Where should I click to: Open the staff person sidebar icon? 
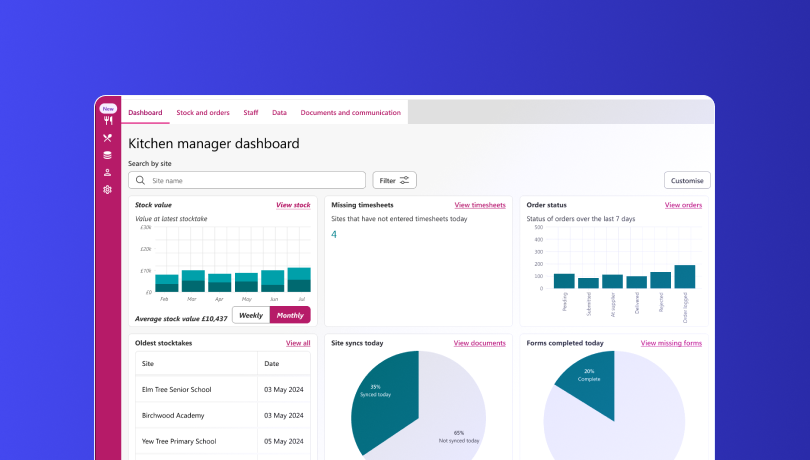(108, 172)
